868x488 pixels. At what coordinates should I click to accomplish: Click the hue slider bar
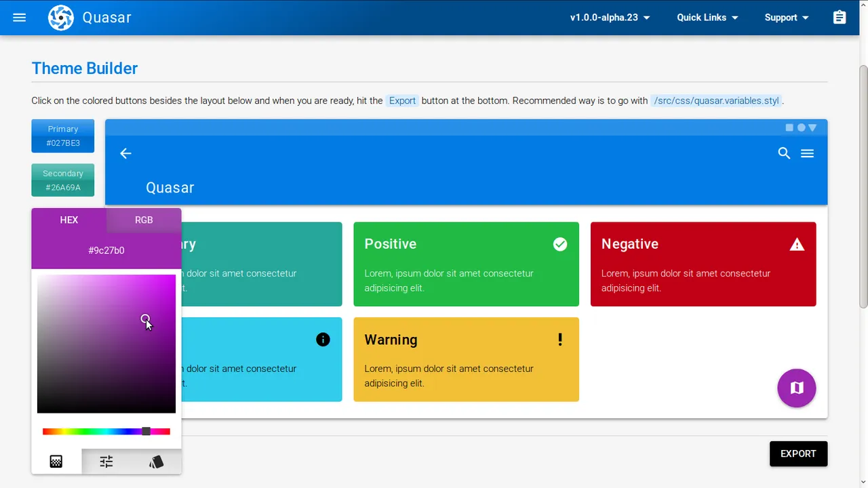pyautogui.click(x=106, y=431)
